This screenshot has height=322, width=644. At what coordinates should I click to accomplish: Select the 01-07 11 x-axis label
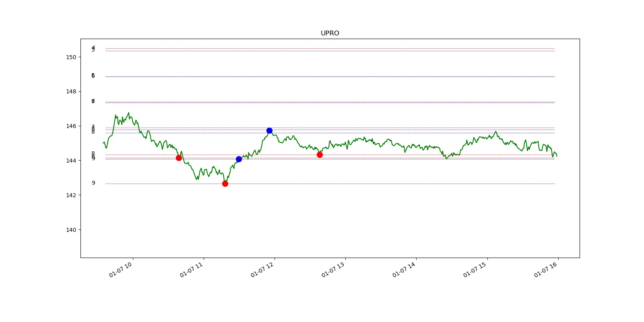coord(192,270)
